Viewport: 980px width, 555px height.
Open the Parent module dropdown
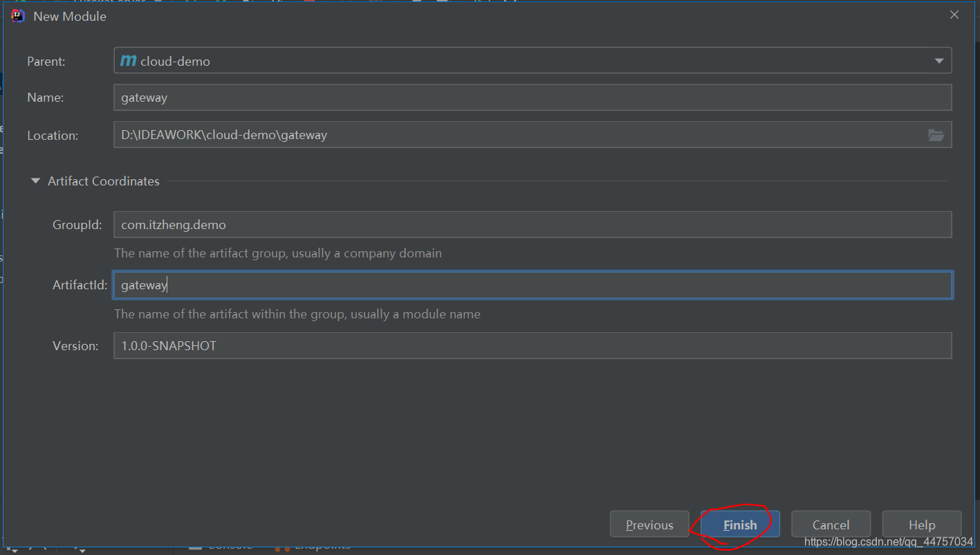pyautogui.click(x=533, y=60)
